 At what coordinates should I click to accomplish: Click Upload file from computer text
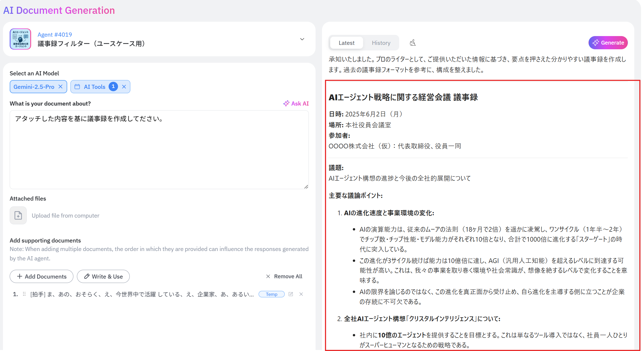[x=65, y=216]
